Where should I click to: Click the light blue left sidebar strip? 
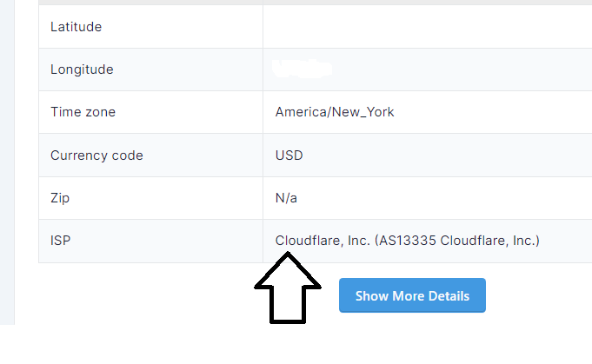(7, 162)
